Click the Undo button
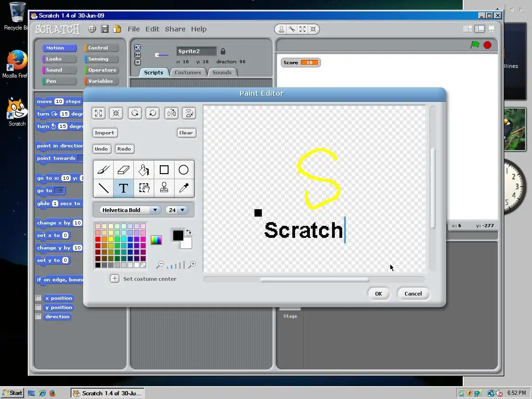Viewport: 532px width, 399px height. coord(101,149)
